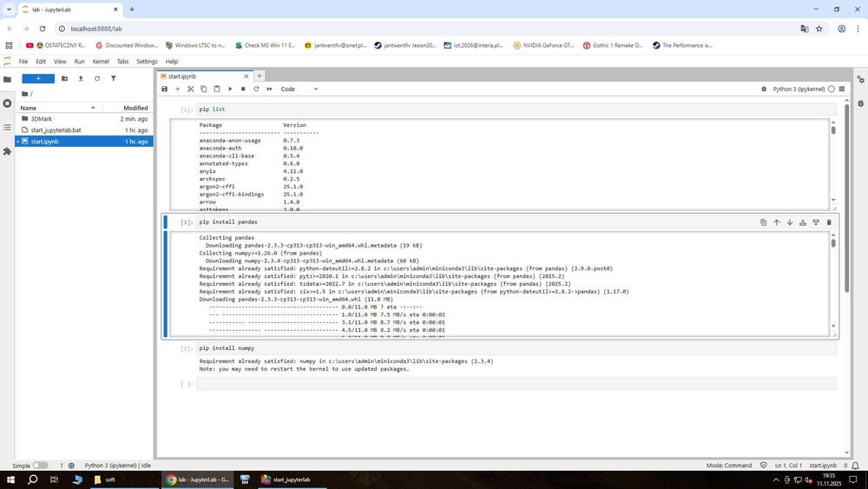Screen dimensions: 868x489
Task: Copy the selected cell from notebook toolbar
Action: click(204, 89)
